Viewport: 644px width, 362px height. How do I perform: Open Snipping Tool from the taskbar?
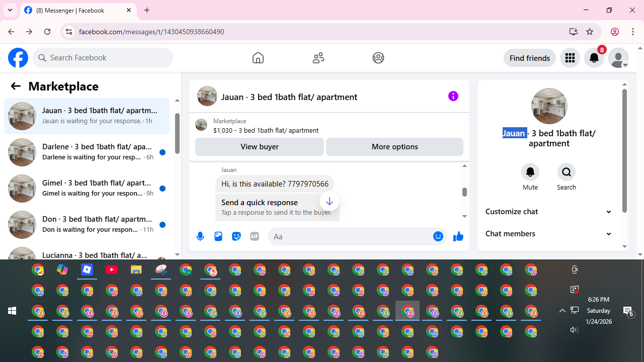click(161, 270)
